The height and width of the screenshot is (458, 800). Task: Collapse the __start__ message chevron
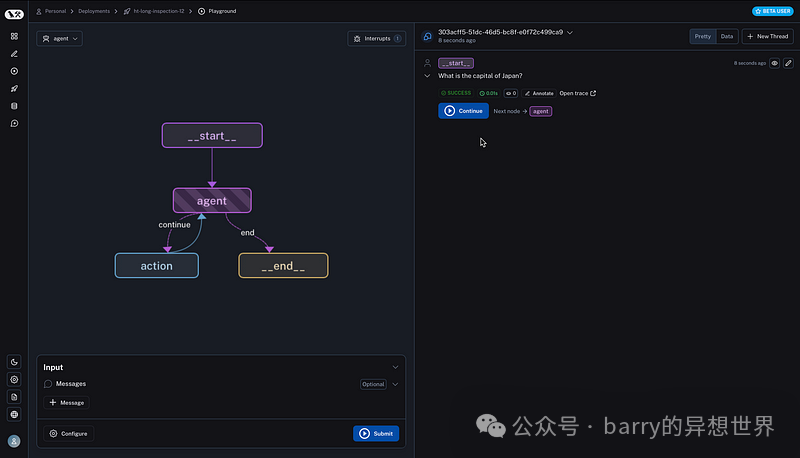coord(428,76)
